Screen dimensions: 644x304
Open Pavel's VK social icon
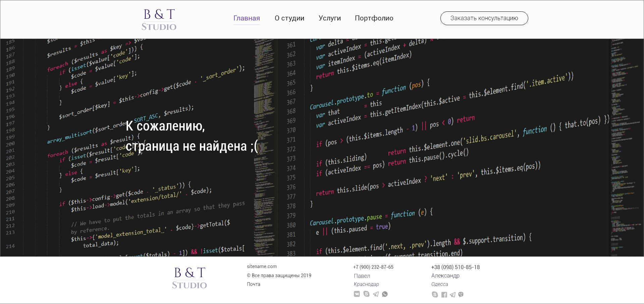357,294
